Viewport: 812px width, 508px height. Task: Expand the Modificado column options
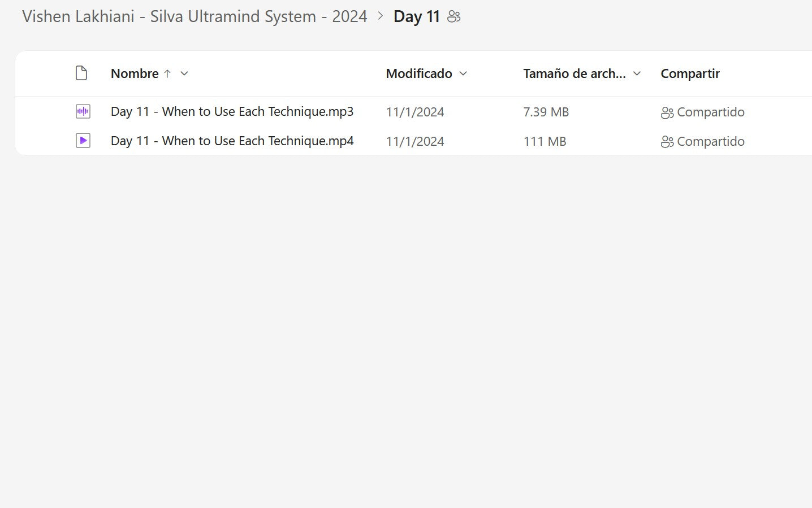click(464, 73)
